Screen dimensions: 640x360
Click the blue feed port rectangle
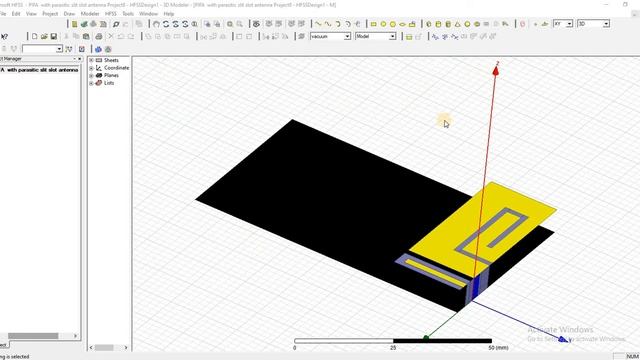click(x=476, y=288)
